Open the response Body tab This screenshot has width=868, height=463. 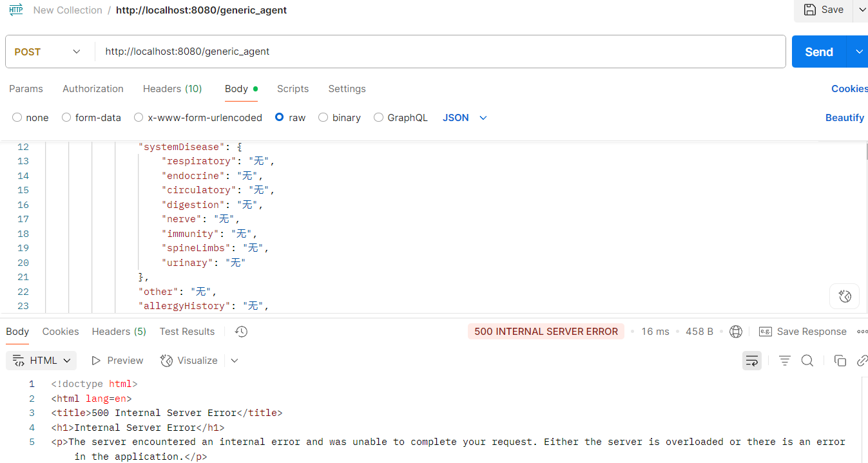click(17, 332)
